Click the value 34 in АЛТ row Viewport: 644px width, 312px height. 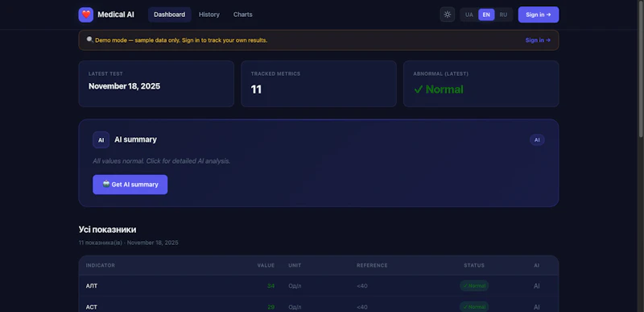pyautogui.click(x=270, y=286)
